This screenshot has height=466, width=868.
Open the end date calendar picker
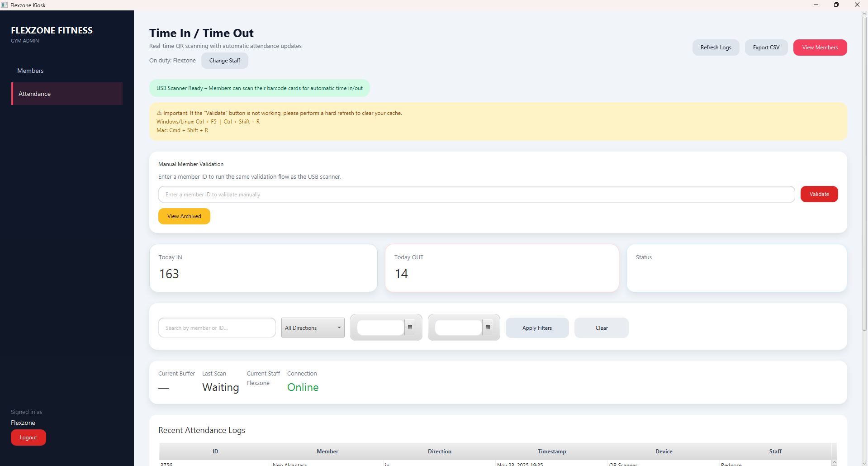pyautogui.click(x=488, y=327)
